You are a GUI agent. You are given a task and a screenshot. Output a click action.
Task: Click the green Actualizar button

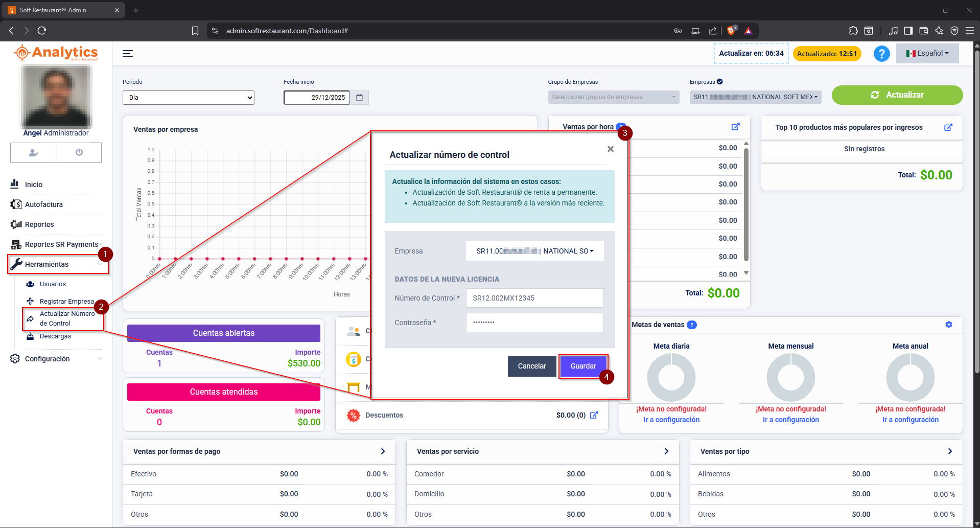897,95
